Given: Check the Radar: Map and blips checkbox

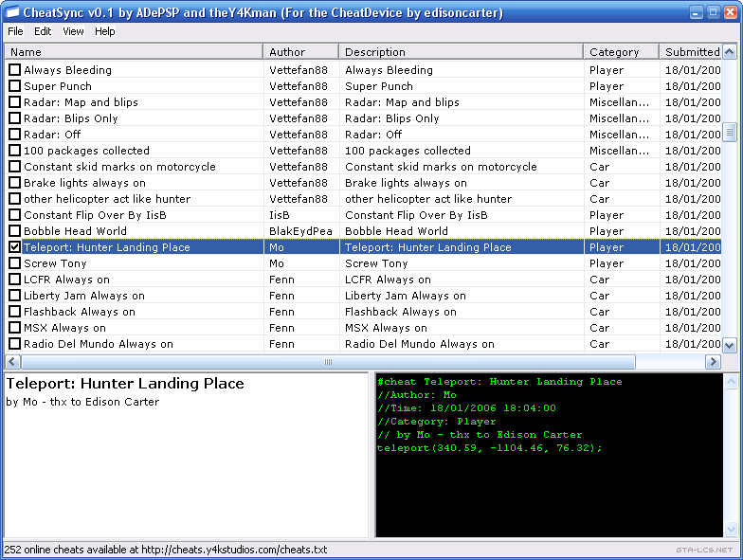Looking at the screenshot, I should (x=15, y=102).
